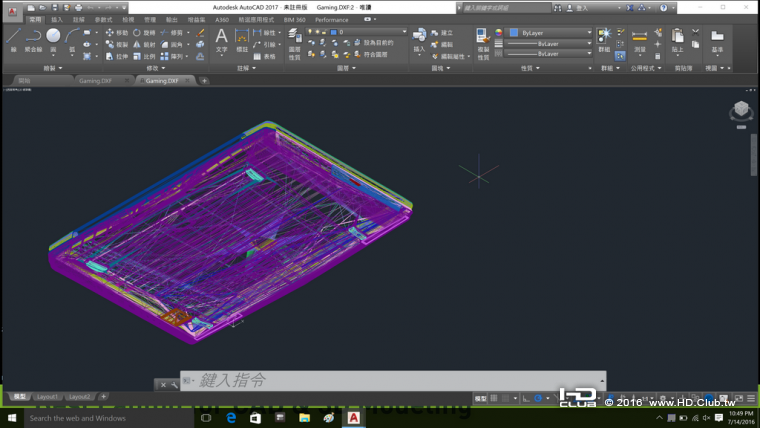Click the Sign In (登入) button
The image size is (760, 428).
[583, 7]
